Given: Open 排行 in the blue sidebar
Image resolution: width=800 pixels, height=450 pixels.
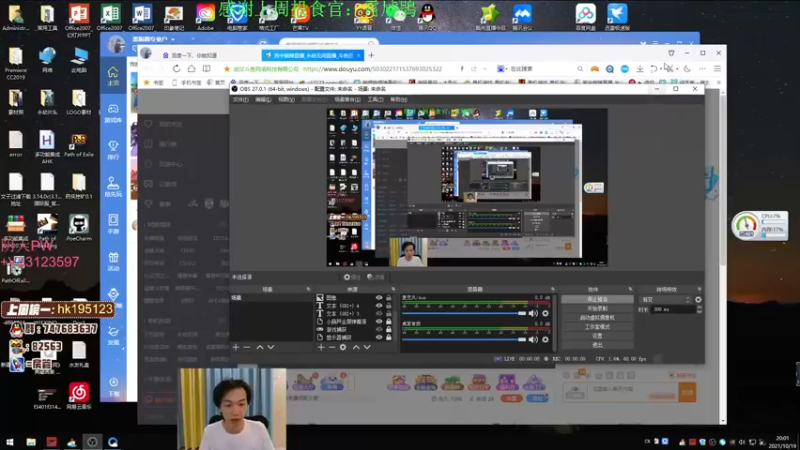Looking at the screenshot, I should point(113,151).
